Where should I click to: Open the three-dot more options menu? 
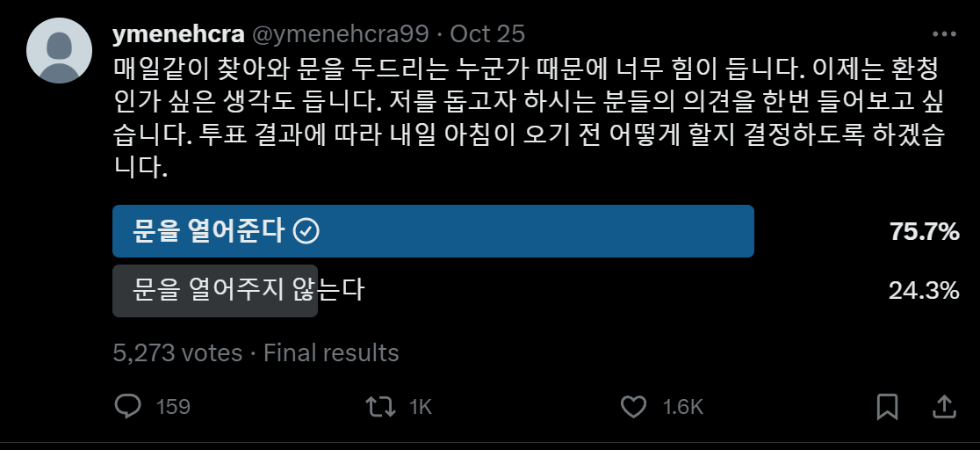[x=944, y=34]
